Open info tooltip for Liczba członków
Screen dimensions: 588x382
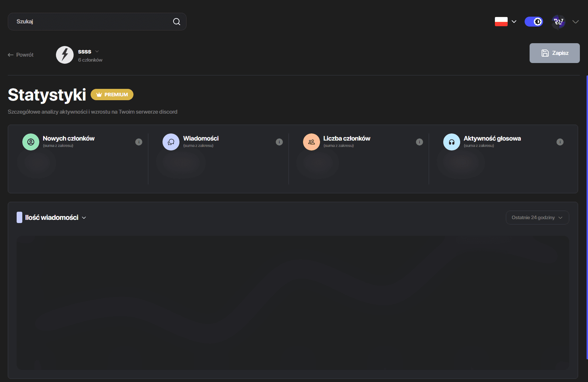click(x=419, y=142)
